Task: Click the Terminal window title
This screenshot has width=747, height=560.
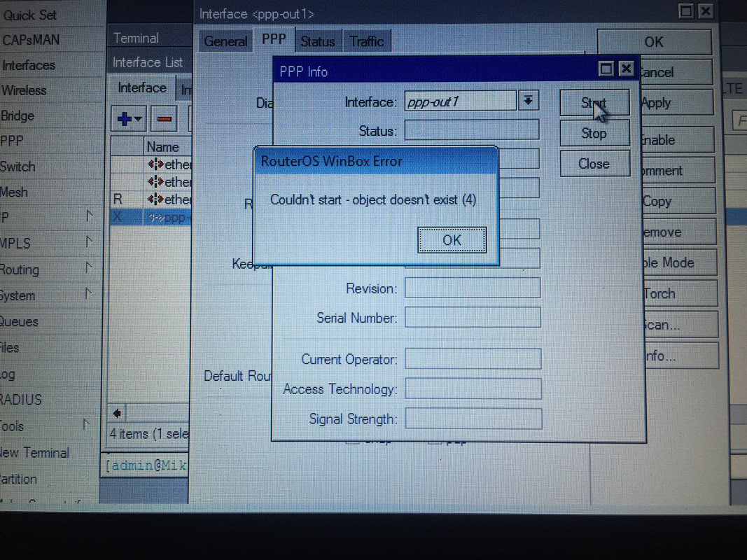Action: [137, 38]
